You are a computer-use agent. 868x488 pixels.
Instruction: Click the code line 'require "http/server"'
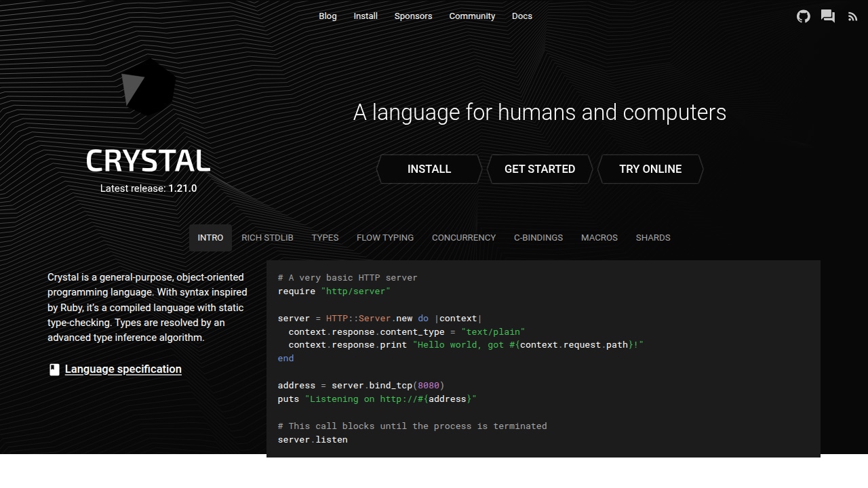click(x=334, y=291)
